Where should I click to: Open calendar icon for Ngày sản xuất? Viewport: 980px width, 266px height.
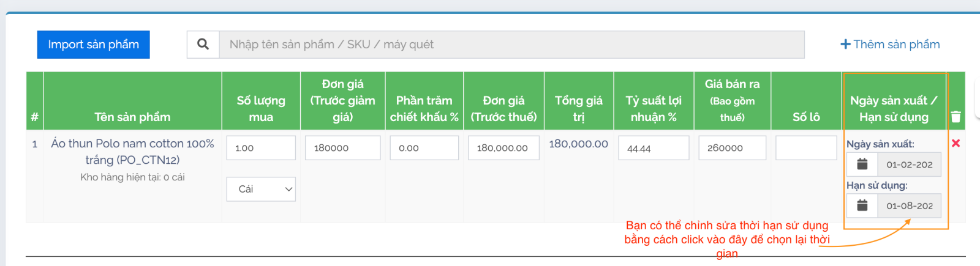862,164
